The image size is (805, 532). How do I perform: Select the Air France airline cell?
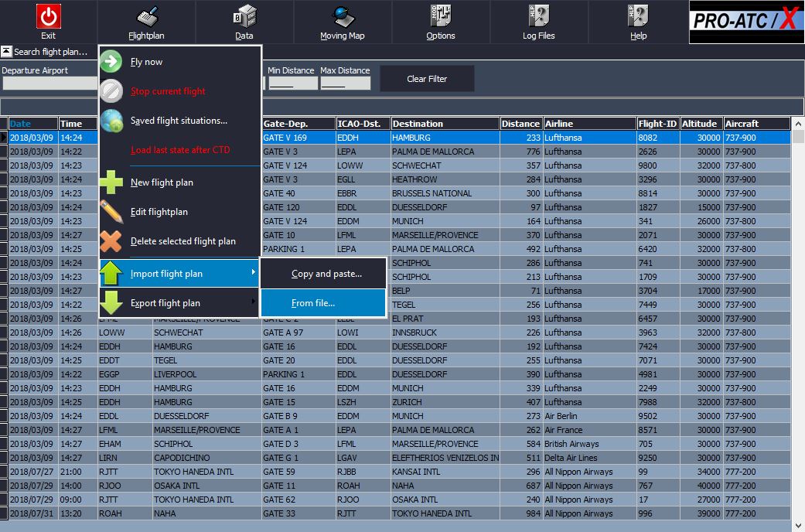(x=589, y=430)
